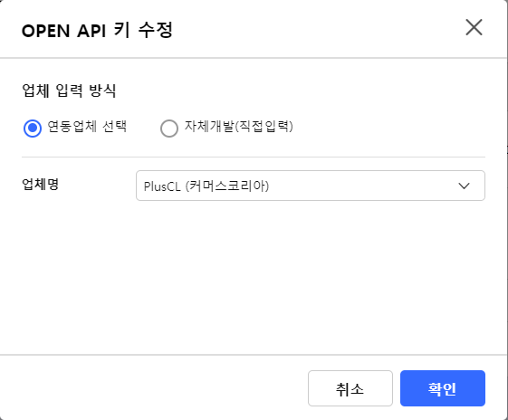Expand the 업체명 dropdown chevron arrow

tap(464, 186)
